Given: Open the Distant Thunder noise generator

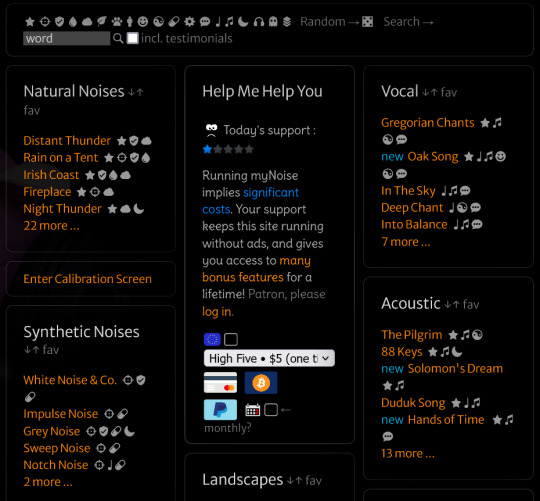Looking at the screenshot, I should click(67, 140).
